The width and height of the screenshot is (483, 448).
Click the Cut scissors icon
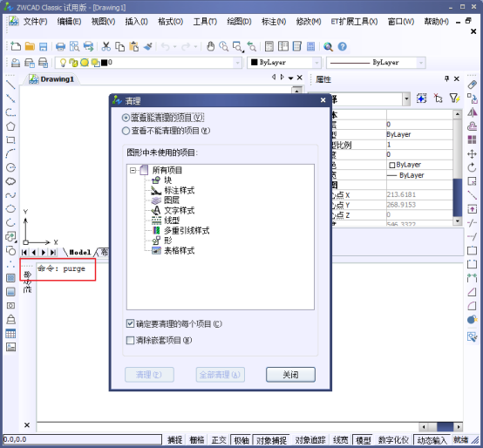(106, 46)
